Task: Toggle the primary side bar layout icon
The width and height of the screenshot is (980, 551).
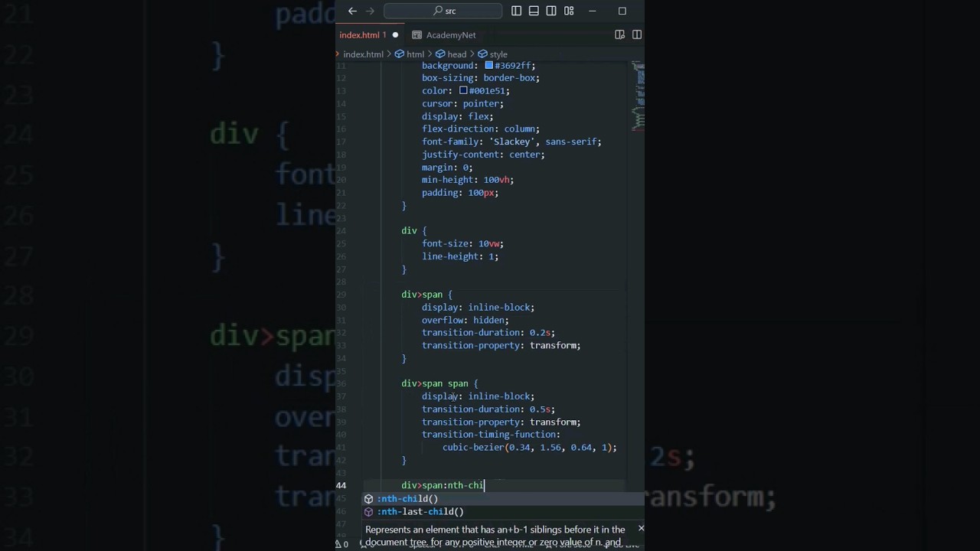Action: click(x=517, y=11)
